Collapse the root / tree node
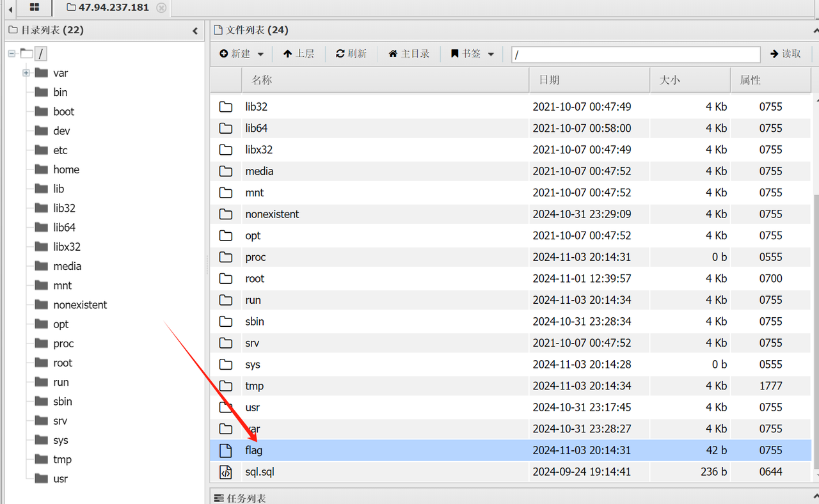This screenshot has height=504, width=819. 12,54
